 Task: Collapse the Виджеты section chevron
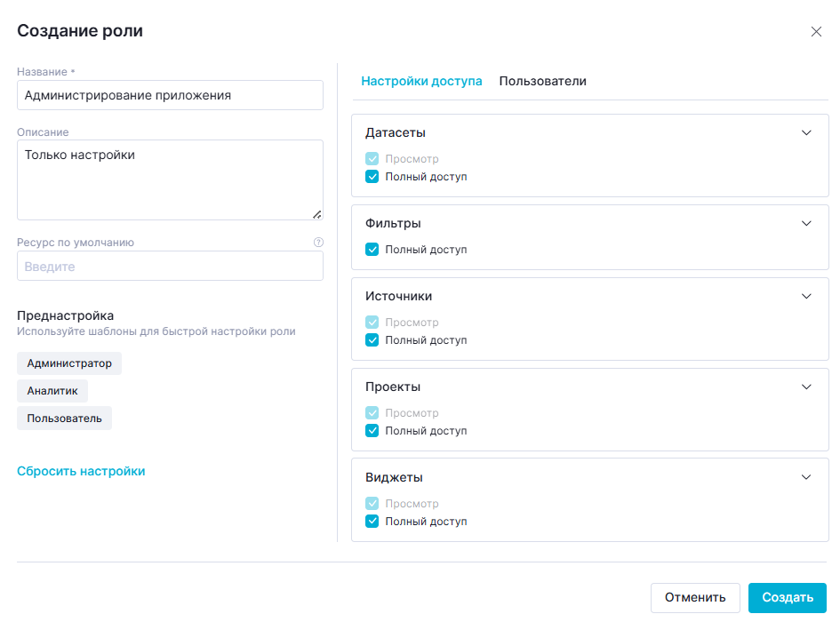[x=806, y=477]
